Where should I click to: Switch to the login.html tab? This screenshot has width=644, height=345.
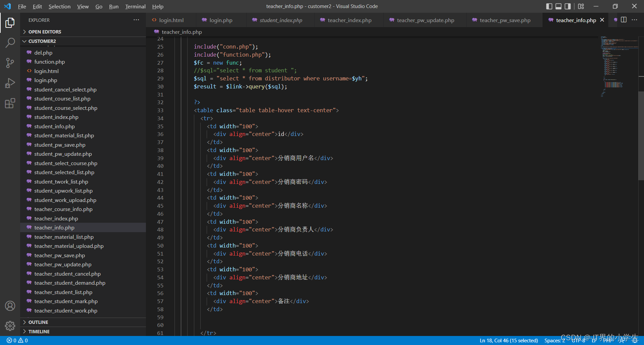(x=171, y=20)
